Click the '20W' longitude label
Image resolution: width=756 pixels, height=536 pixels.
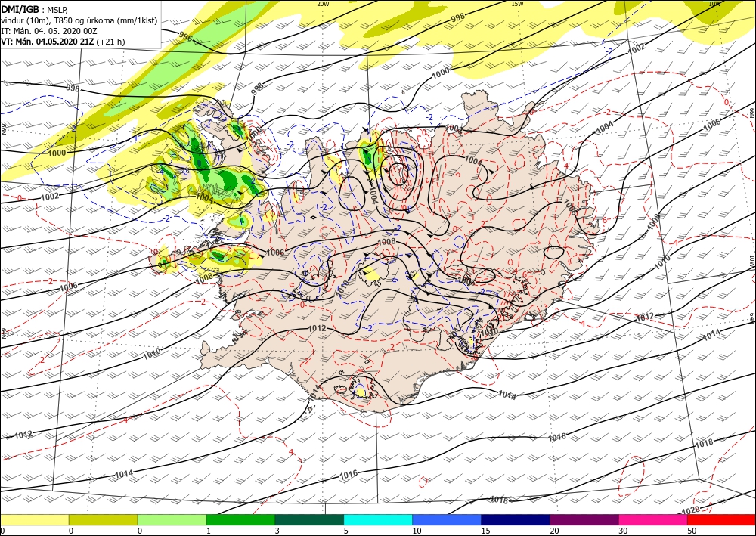tap(324, 4)
